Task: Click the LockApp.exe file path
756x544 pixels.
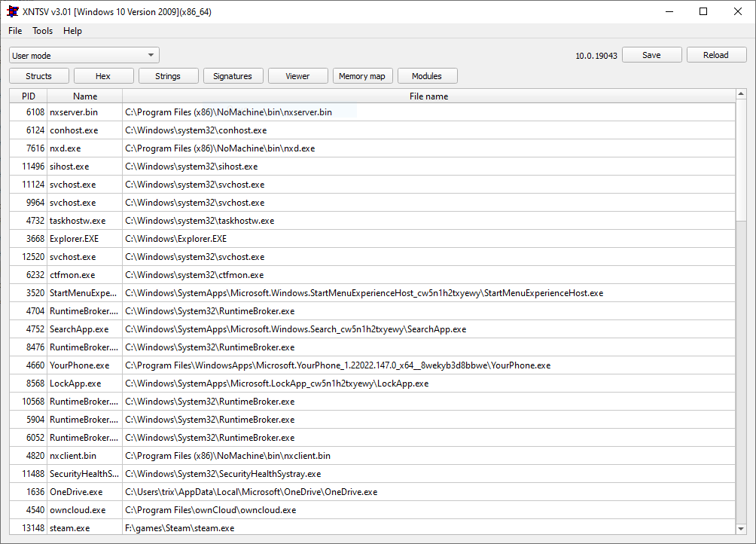Action: pos(277,384)
